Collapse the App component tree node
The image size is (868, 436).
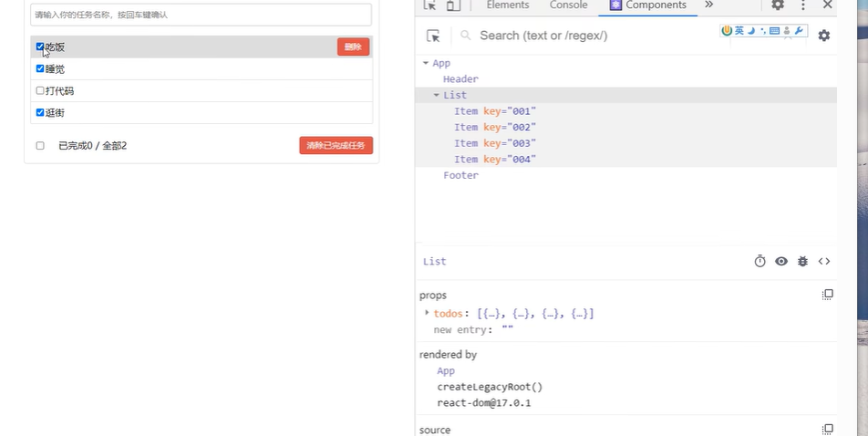426,63
